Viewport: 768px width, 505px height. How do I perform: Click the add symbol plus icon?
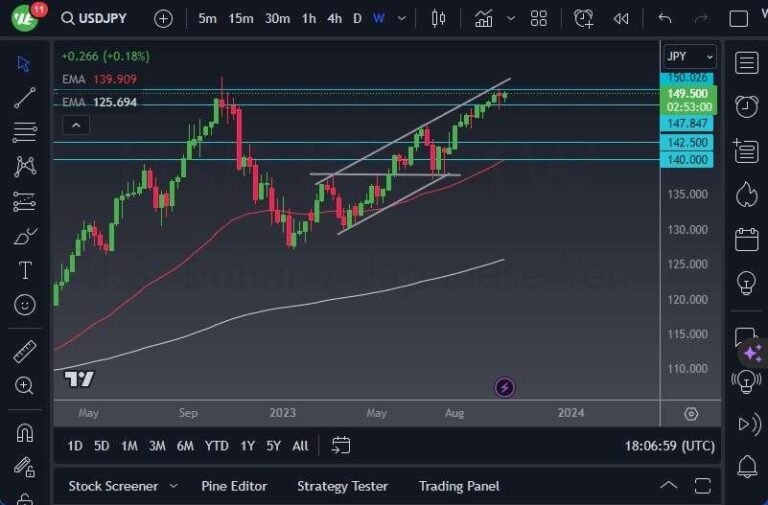pyautogui.click(x=163, y=19)
